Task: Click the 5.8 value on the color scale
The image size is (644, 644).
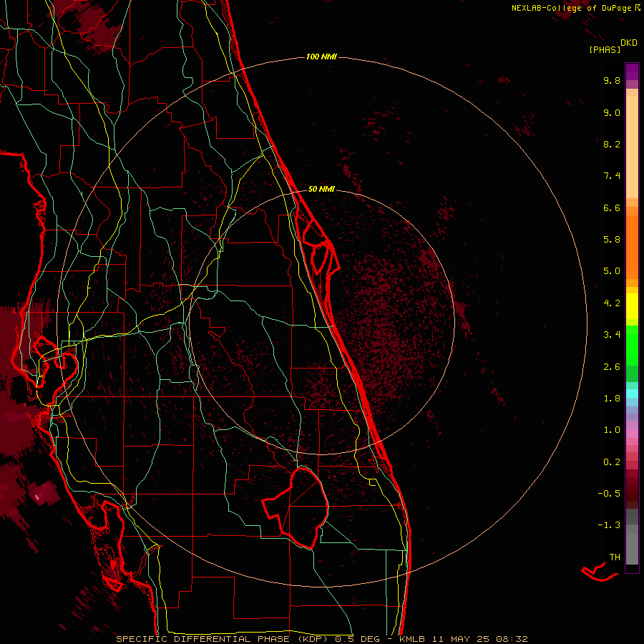Action: 612,240
